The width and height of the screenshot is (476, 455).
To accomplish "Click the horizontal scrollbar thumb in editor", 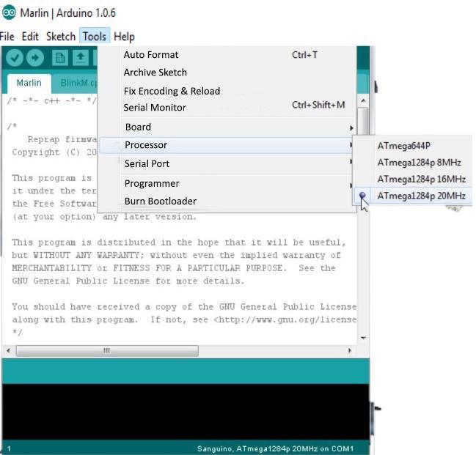I will (107, 351).
